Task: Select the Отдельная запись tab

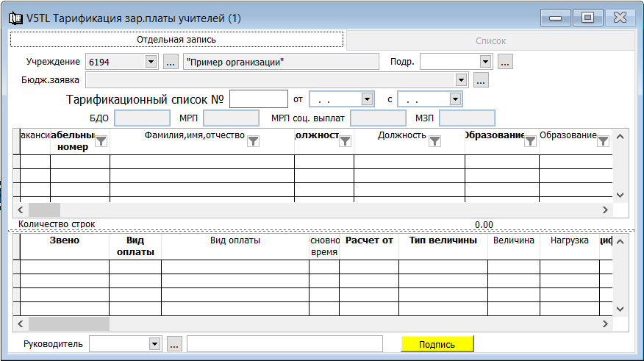Action: click(176, 40)
